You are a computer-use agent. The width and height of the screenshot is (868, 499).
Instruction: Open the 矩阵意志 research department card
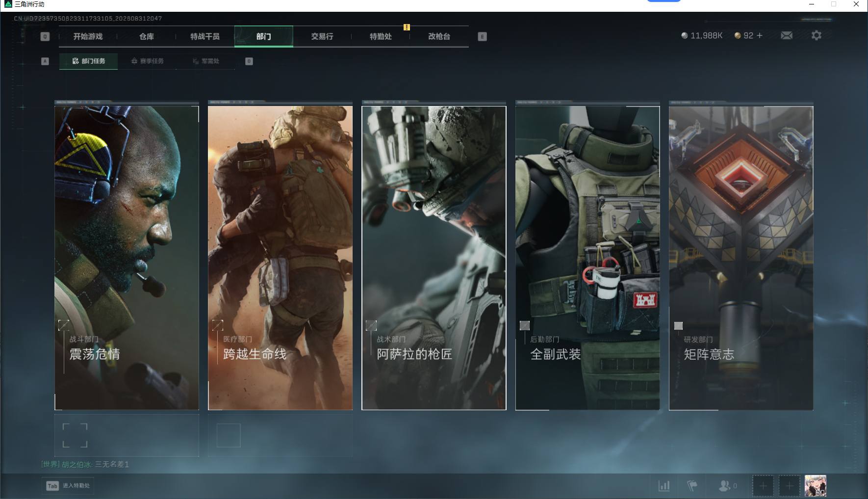(741, 258)
